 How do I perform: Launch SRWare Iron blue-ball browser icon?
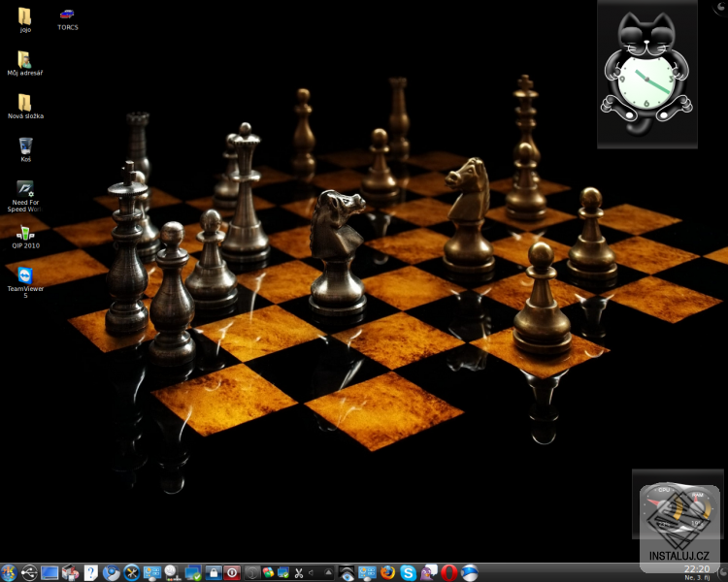(470, 572)
